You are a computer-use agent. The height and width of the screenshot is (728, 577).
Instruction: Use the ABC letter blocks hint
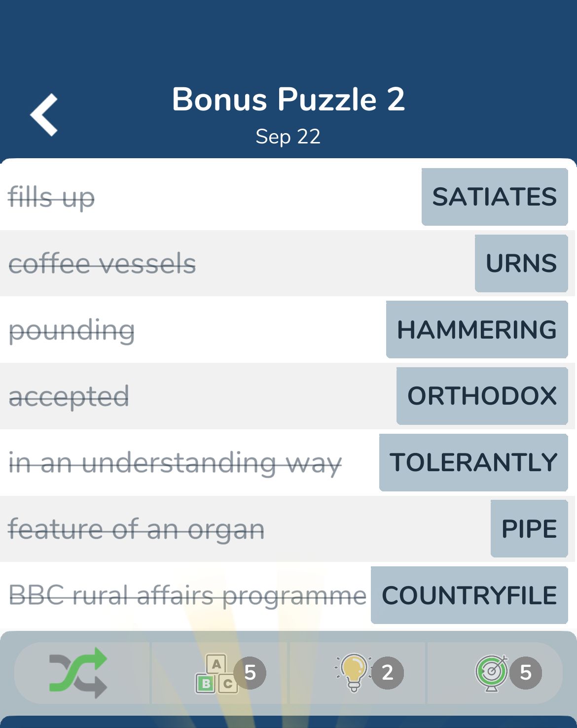pos(216,673)
